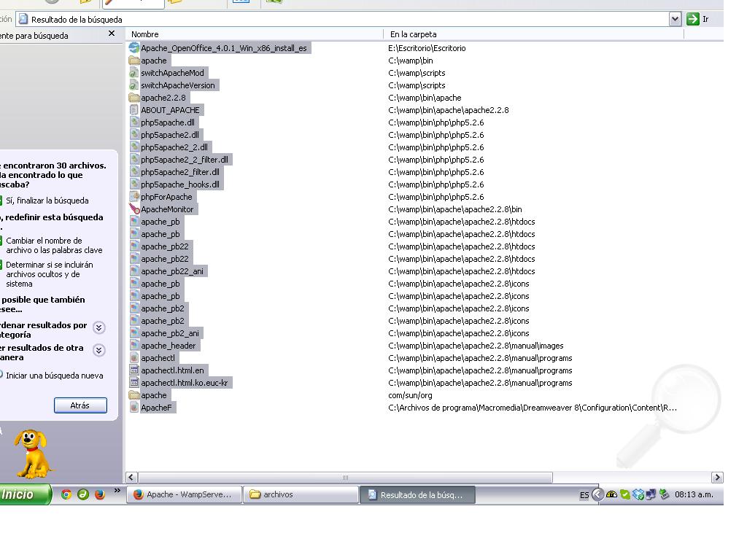Click 'Determinar si se incluirán archivos ocultos'

tap(49, 274)
